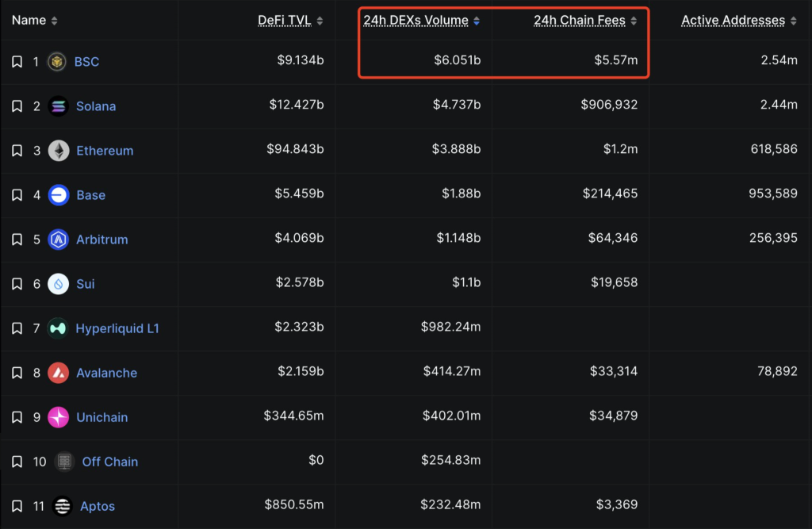This screenshot has width=812, height=529.
Task: Sort by the Name column arrows
Action: tap(54, 21)
